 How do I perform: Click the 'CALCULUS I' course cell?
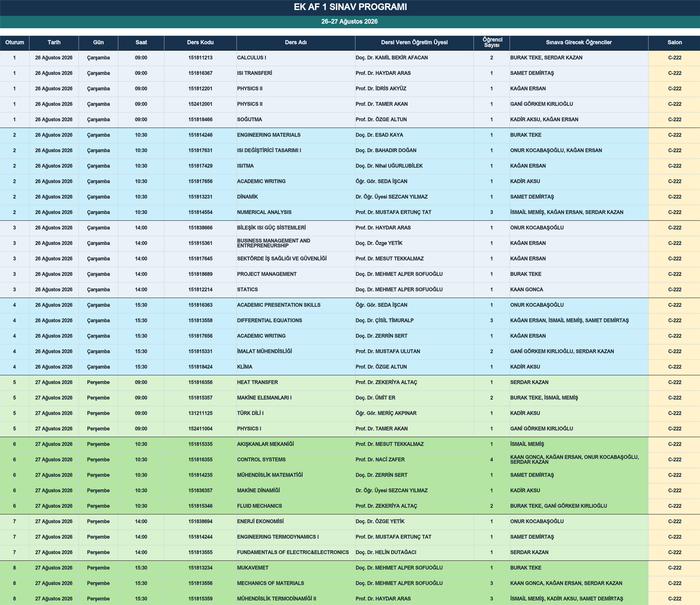click(x=296, y=58)
